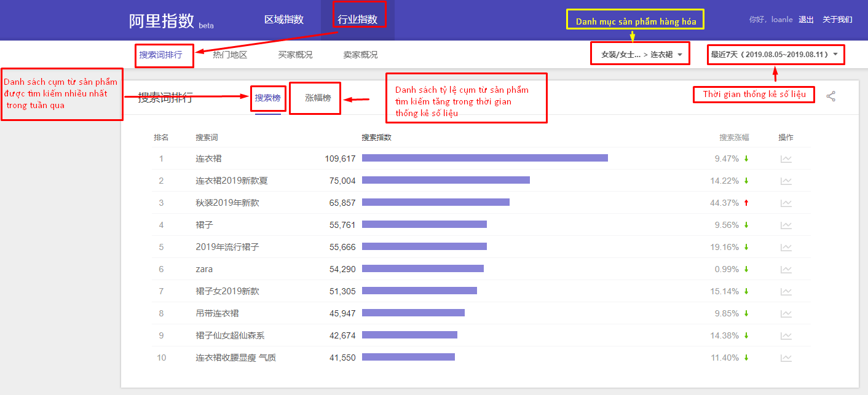The image size is (868, 395).
Task: Switch to the 行业指数 top tab
Action: point(358,20)
